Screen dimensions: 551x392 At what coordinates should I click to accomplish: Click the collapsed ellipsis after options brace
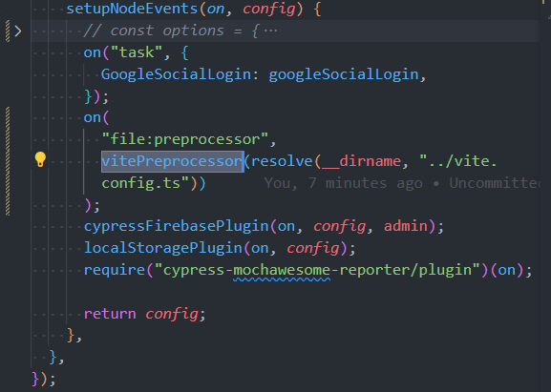[x=270, y=31]
